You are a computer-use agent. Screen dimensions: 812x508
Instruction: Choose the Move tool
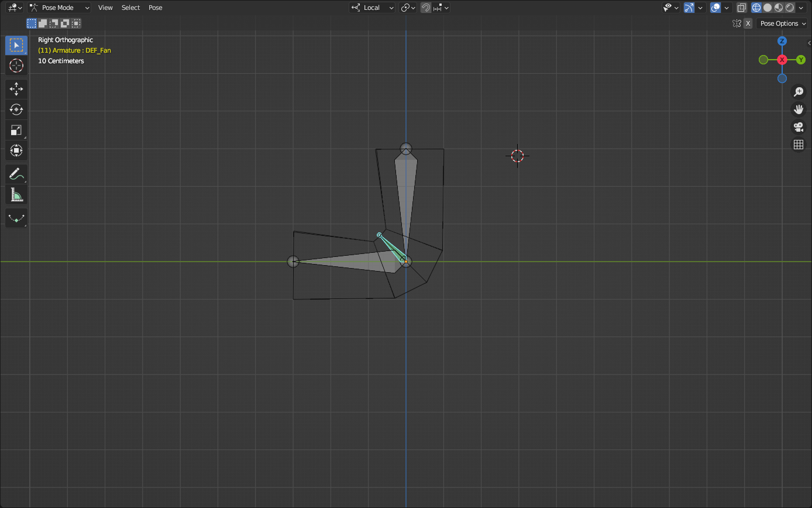click(16, 89)
